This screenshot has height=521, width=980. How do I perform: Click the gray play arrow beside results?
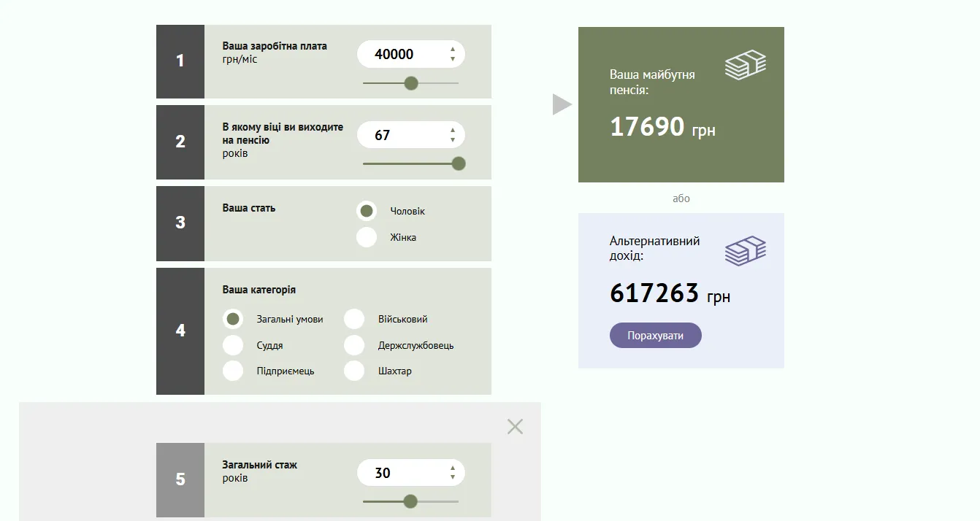561,104
